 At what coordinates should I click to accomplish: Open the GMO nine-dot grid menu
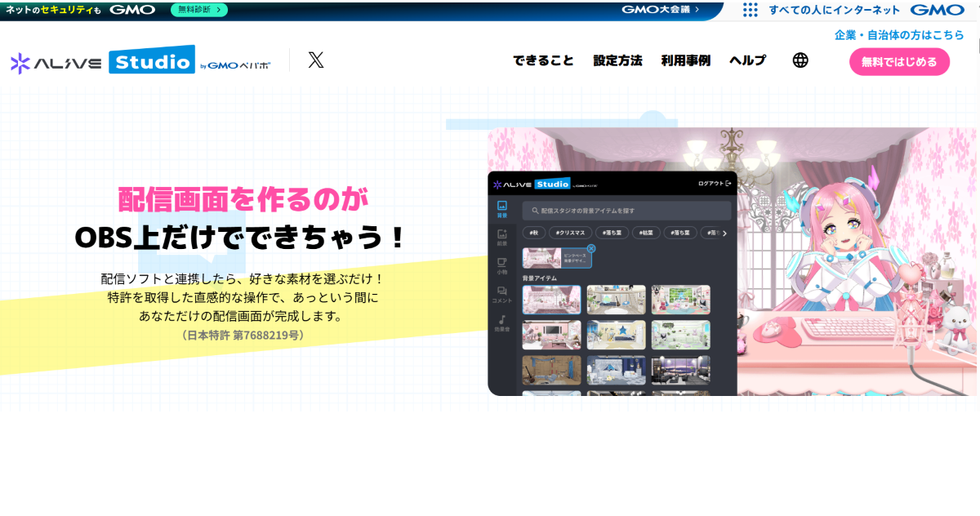pyautogui.click(x=751, y=10)
